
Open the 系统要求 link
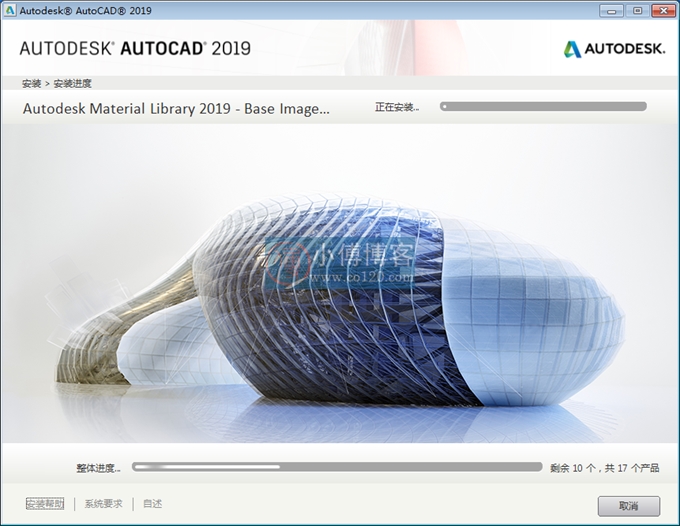(x=103, y=503)
